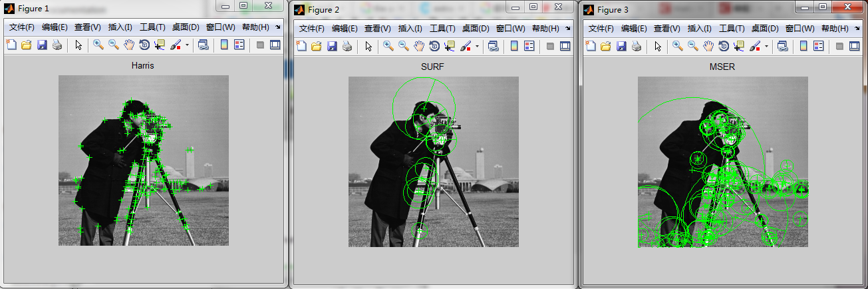Save figure icon in Figure 1 toolbar
Screen dimensions: 868x289
tap(42, 45)
